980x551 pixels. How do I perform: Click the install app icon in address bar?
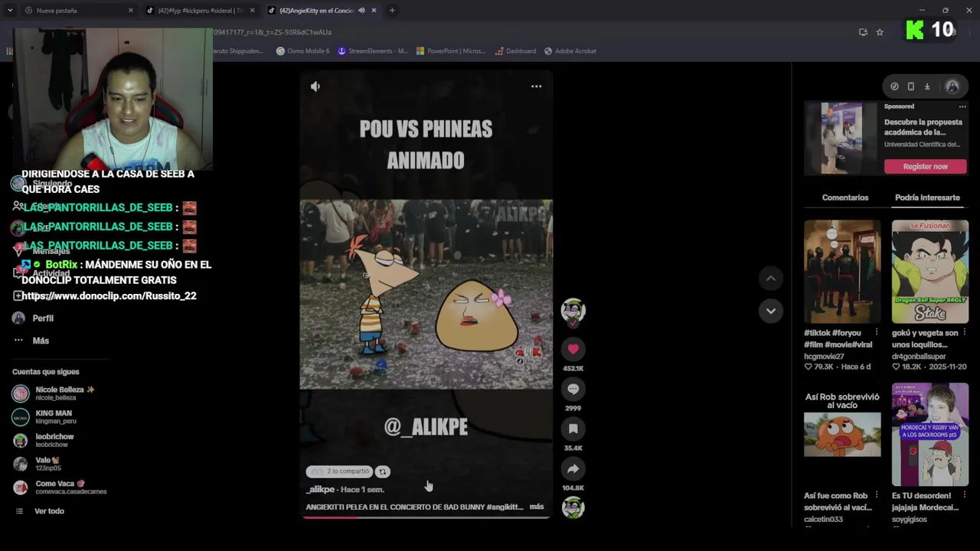point(863,32)
